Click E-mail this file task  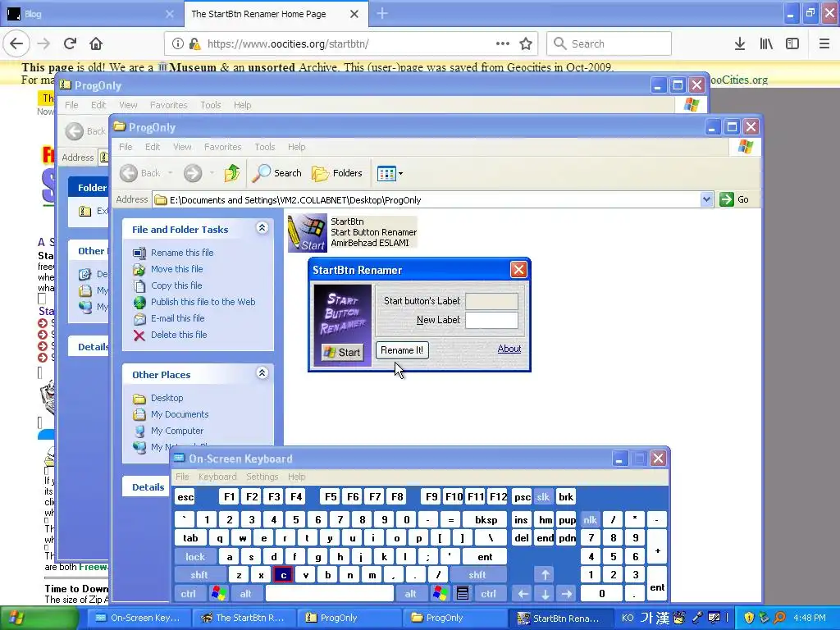point(177,318)
